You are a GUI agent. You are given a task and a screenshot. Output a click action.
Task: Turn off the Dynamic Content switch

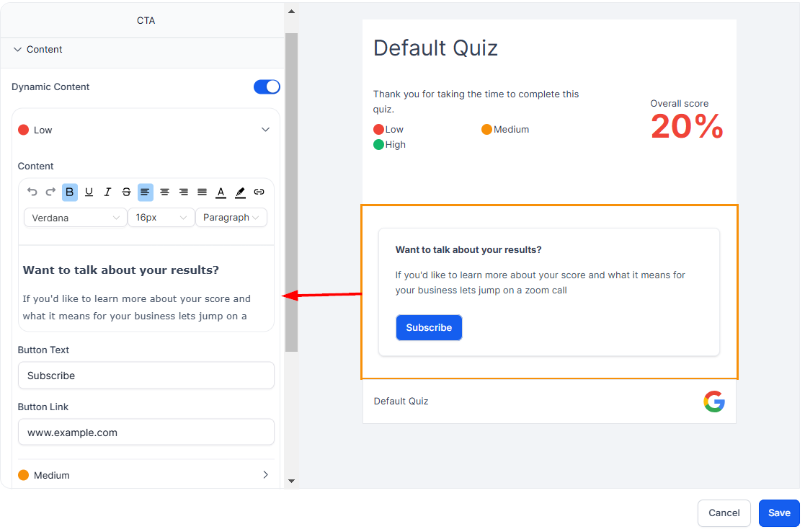[267, 87]
